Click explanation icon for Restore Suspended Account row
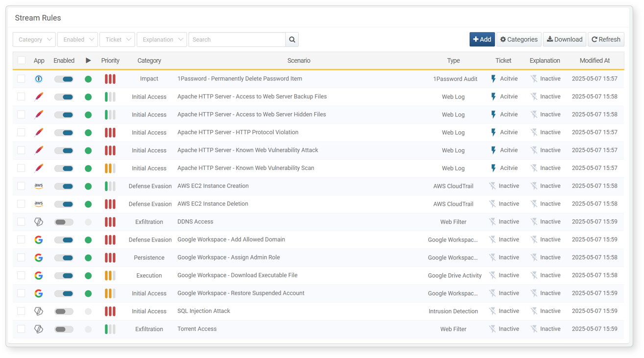This screenshot has width=644, height=358. (x=534, y=293)
